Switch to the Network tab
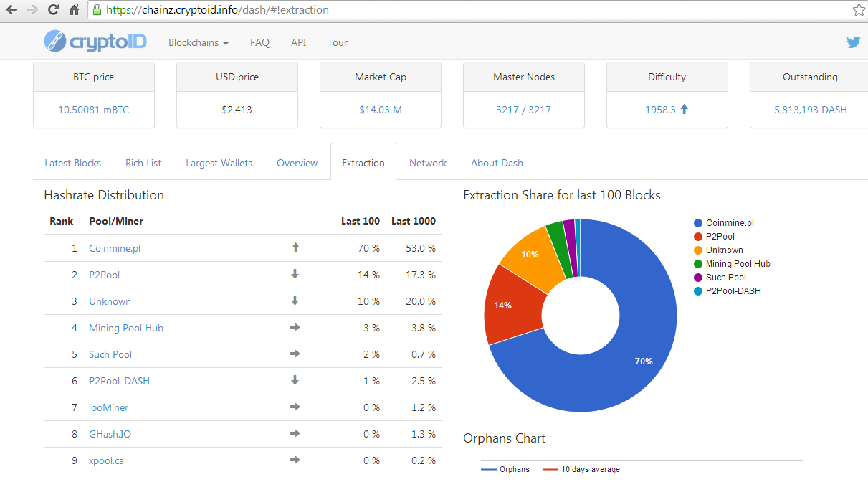This screenshot has width=868, height=482. [428, 163]
